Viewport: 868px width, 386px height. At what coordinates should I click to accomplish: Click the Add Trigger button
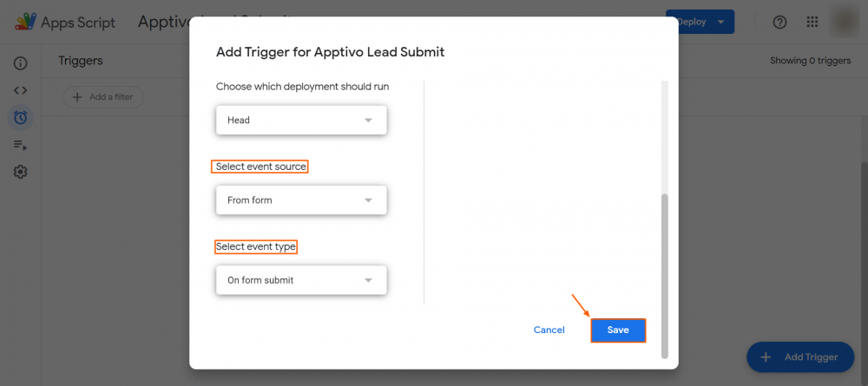click(x=799, y=357)
